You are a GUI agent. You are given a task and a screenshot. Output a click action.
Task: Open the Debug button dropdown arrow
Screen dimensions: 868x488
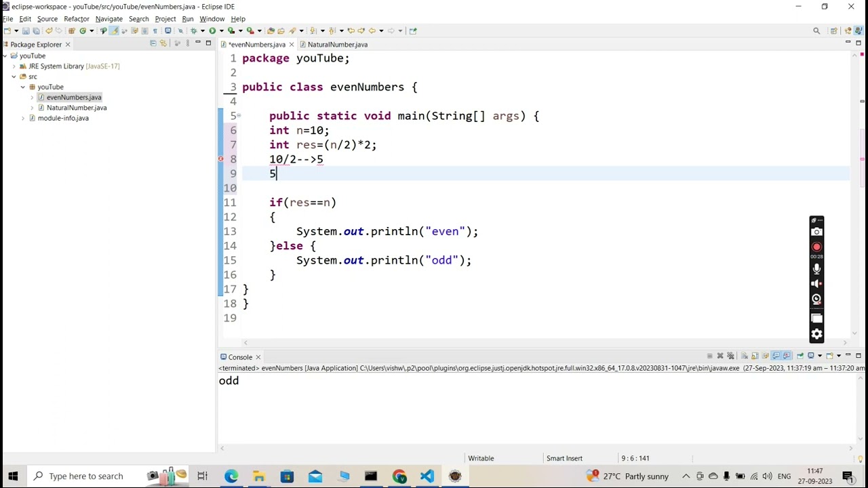(x=202, y=30)
